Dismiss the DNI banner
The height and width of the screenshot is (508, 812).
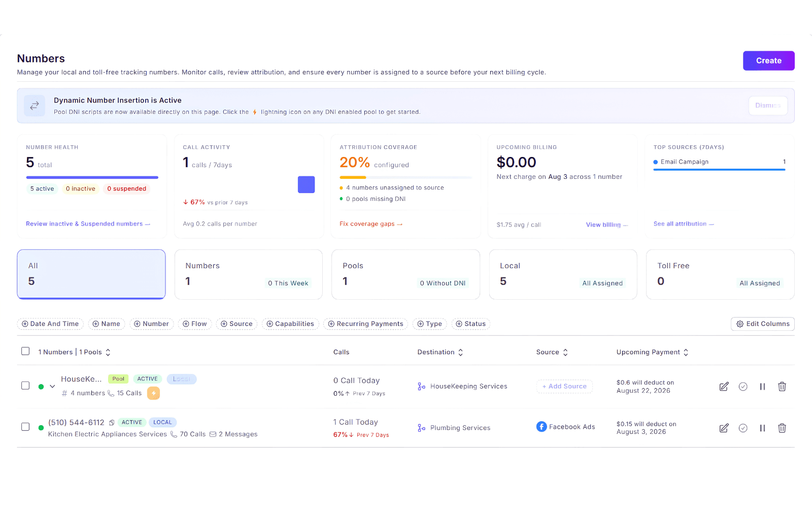click(768, 106)
